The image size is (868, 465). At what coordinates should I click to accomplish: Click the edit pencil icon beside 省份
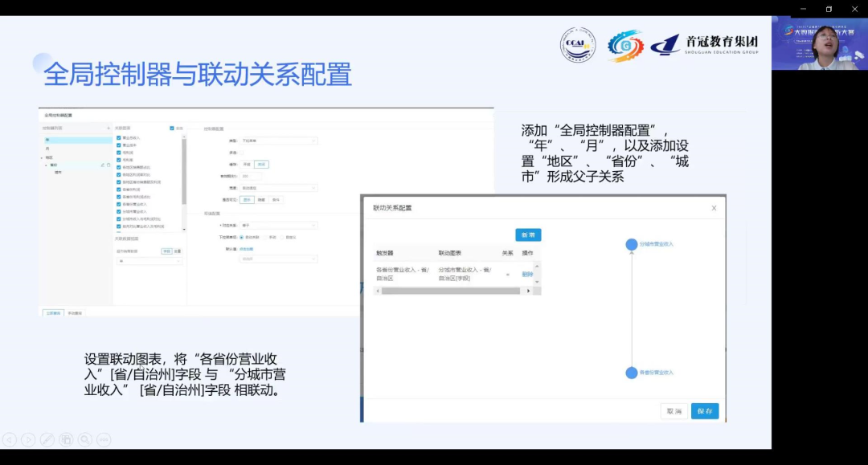click(x=102, y=165)
